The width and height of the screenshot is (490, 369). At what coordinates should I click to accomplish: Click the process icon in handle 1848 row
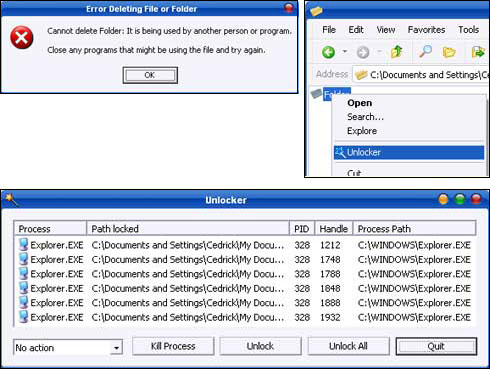point(23,288)
